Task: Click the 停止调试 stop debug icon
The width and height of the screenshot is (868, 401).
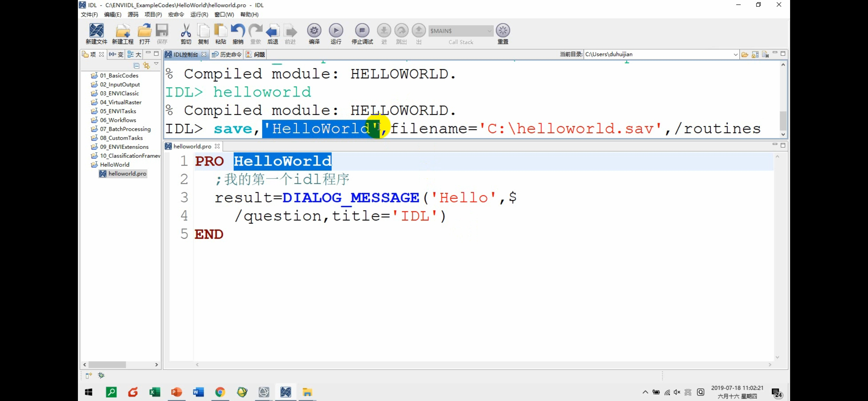Action: (362, 31)
